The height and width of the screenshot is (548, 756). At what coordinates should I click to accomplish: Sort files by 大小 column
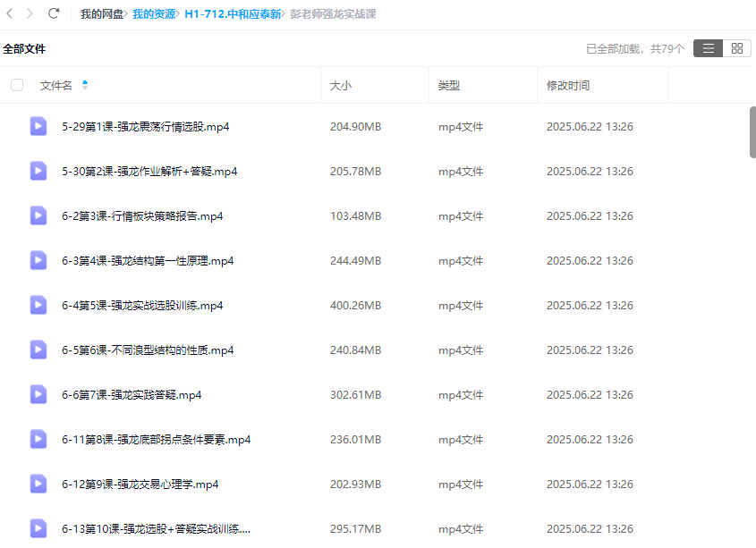coord(341,85)
